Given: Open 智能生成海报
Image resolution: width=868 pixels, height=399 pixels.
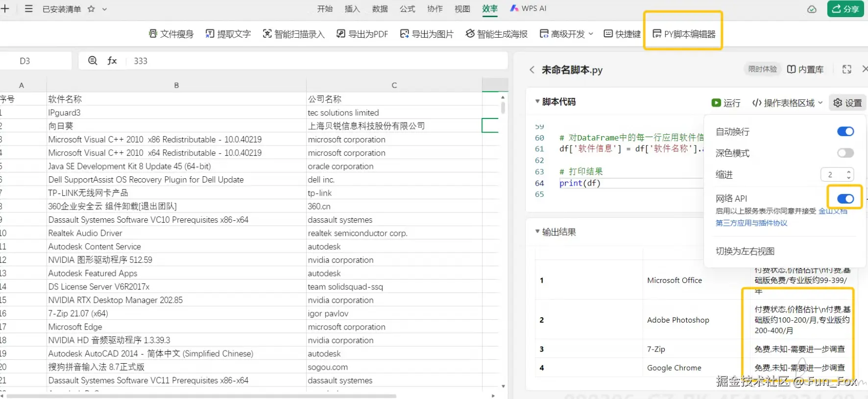Looking at the screenshot, I should click(496, 34).
